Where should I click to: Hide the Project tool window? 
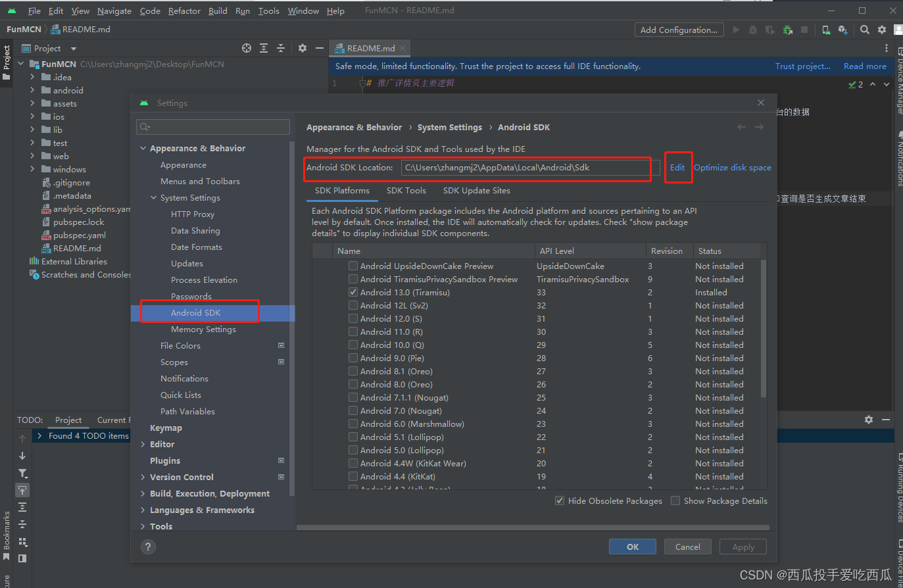tap(320, 48)
